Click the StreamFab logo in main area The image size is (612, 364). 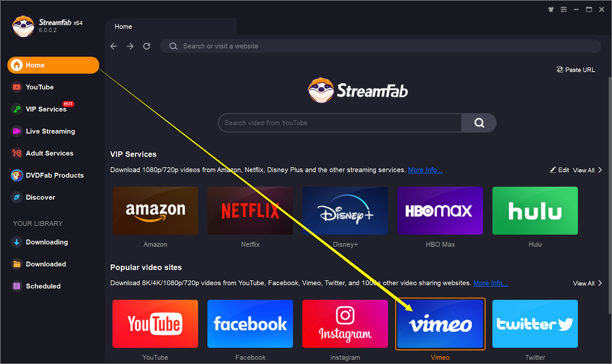[x=358, y=91]
